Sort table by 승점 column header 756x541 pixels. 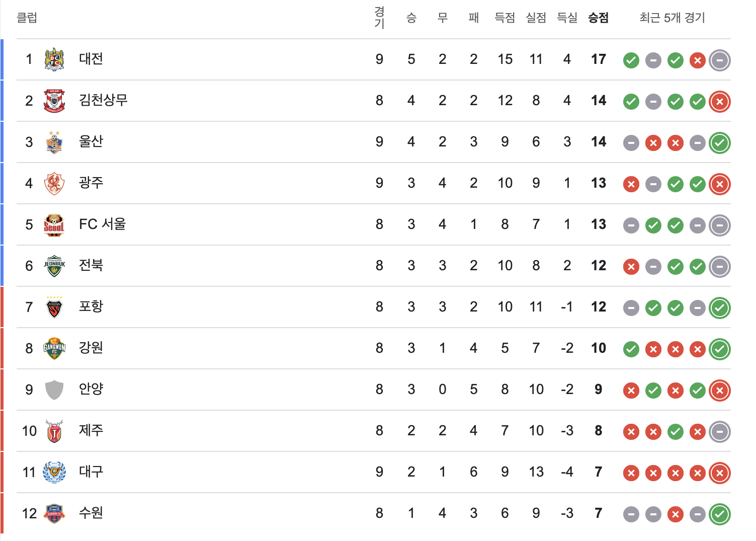(599, 18)
